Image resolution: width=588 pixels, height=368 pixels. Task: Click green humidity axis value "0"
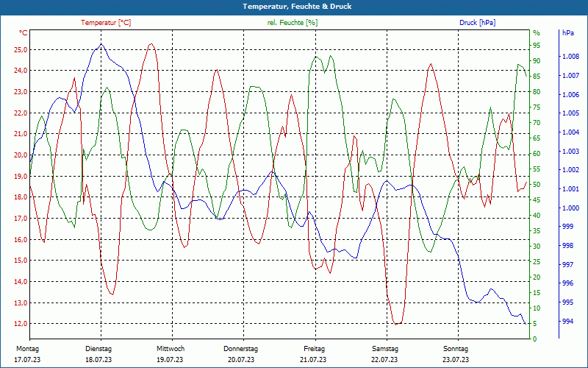(535, 339)
